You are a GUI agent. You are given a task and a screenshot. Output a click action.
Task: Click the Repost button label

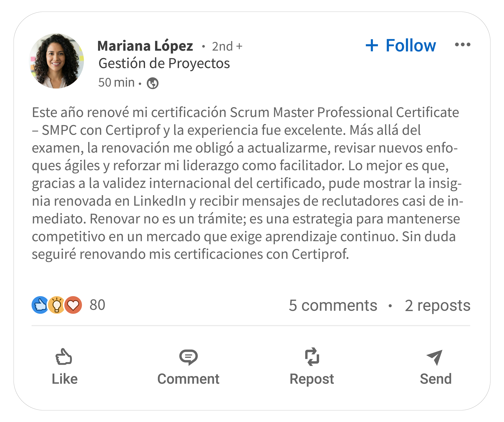click(312, 379)
